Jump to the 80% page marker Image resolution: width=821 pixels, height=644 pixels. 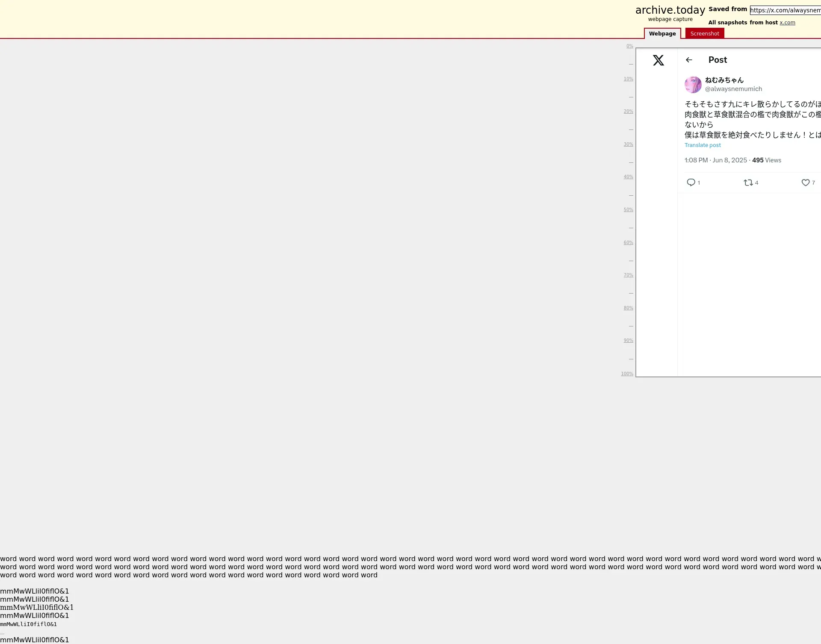click(x=628, y=308)
